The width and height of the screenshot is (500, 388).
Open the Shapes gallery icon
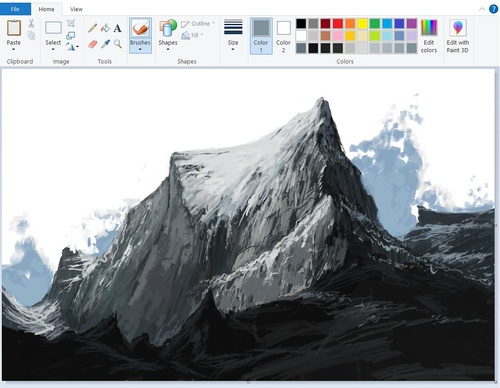[168, 28]
